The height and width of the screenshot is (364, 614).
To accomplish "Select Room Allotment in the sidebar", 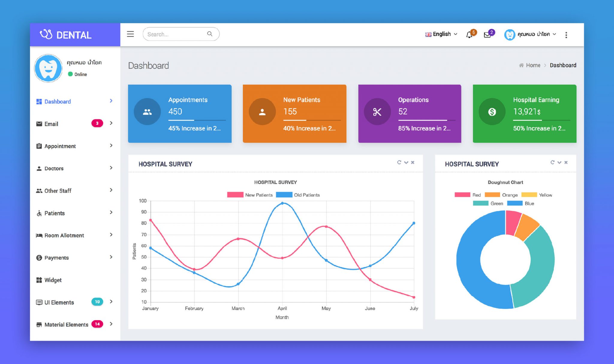I will tap(64, 235).
